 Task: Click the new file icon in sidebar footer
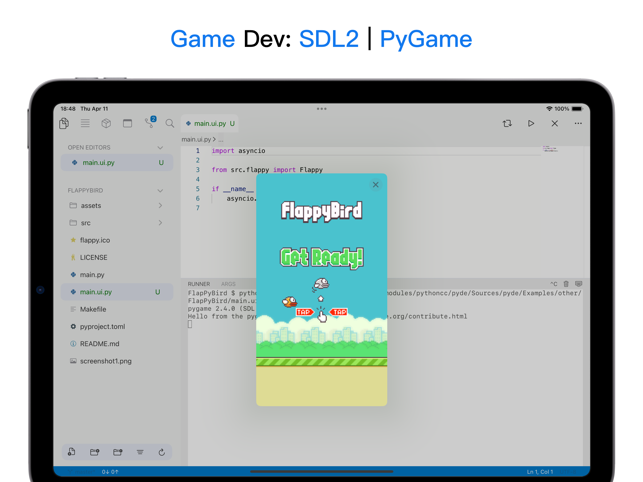pyautogui.click(x=72, y=452)
